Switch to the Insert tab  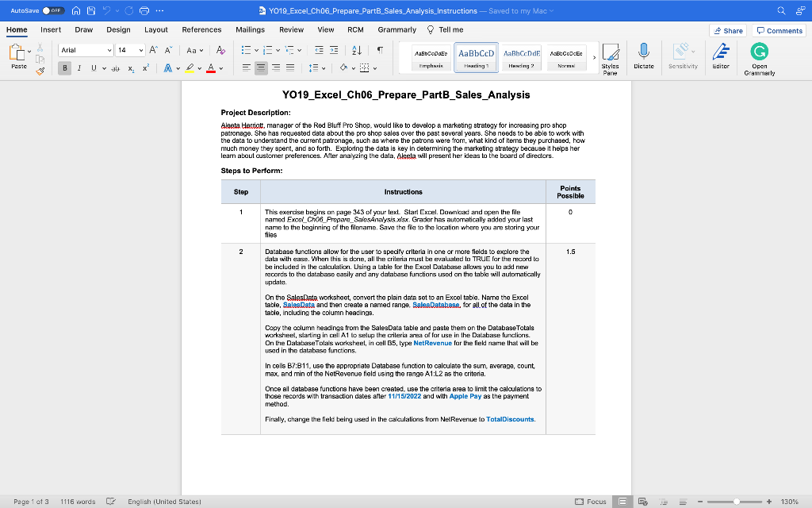click(x=51, y=30)
